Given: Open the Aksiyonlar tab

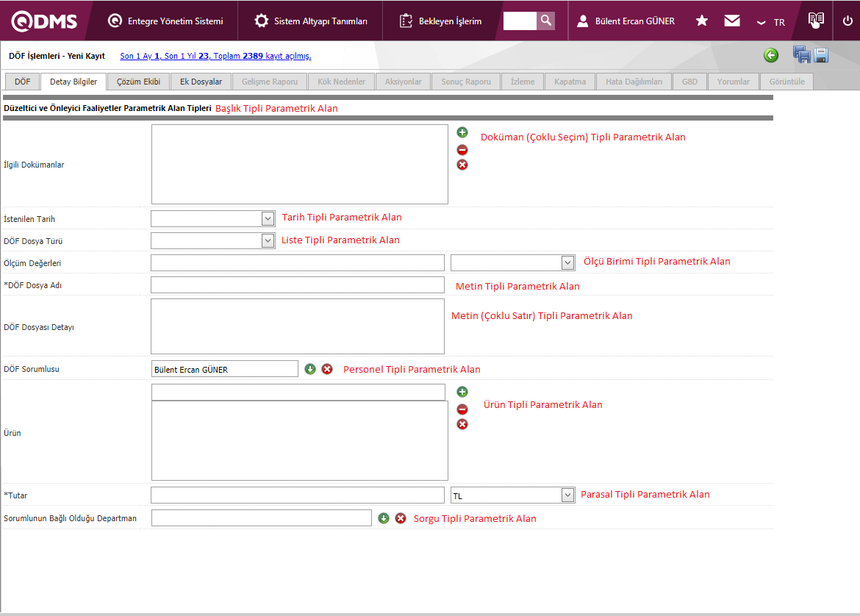Looking at the screenshot, I should point(403,82).
